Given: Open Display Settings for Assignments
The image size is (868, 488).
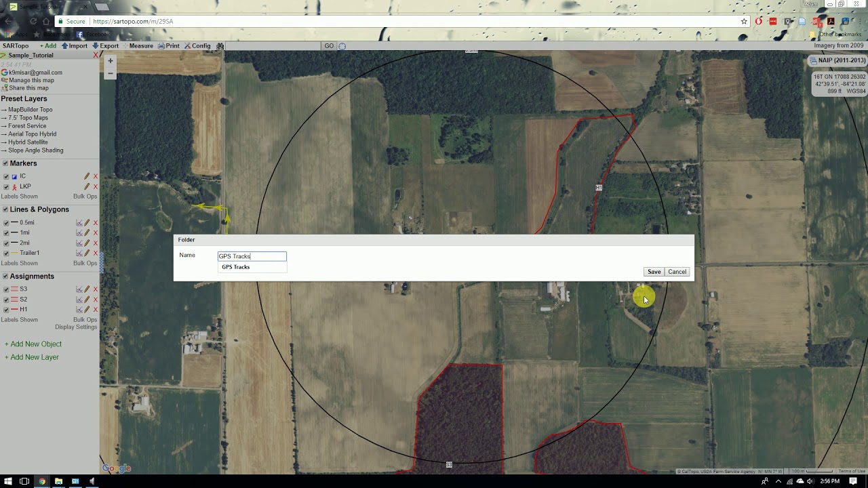Looking at the screenshot, I should click(x=76, y=327).
